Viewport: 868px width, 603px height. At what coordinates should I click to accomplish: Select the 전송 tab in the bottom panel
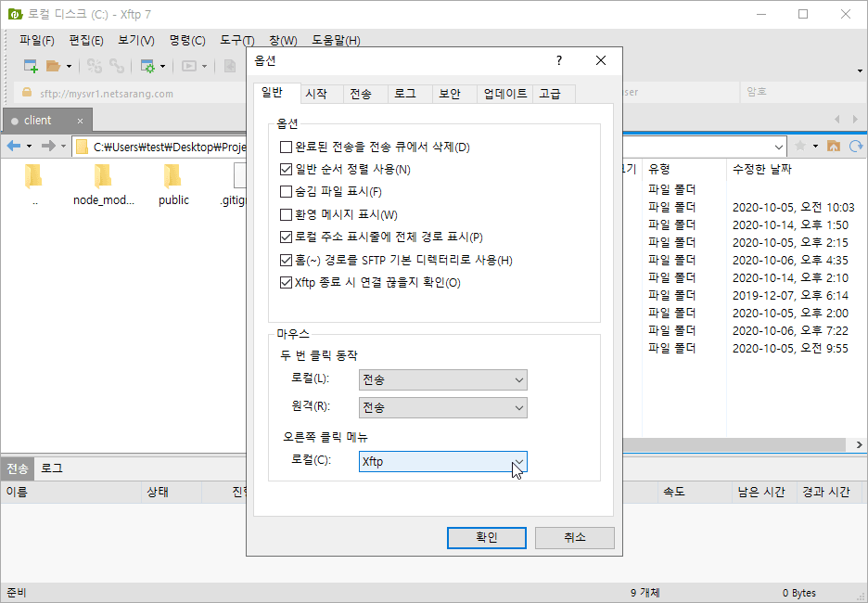18,469
